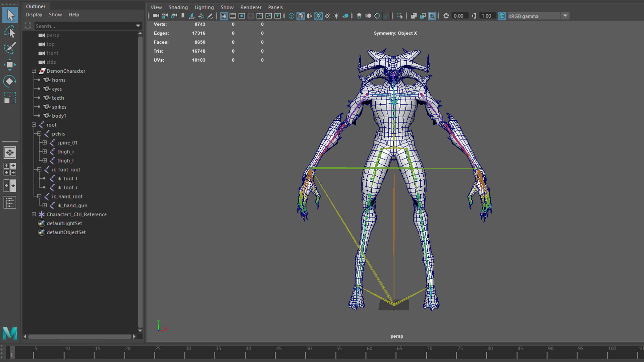Image resolution: width=644 pixels, height=362 pixels.
Task: Enable the resolution gate overlay
Action: point(241,16)
